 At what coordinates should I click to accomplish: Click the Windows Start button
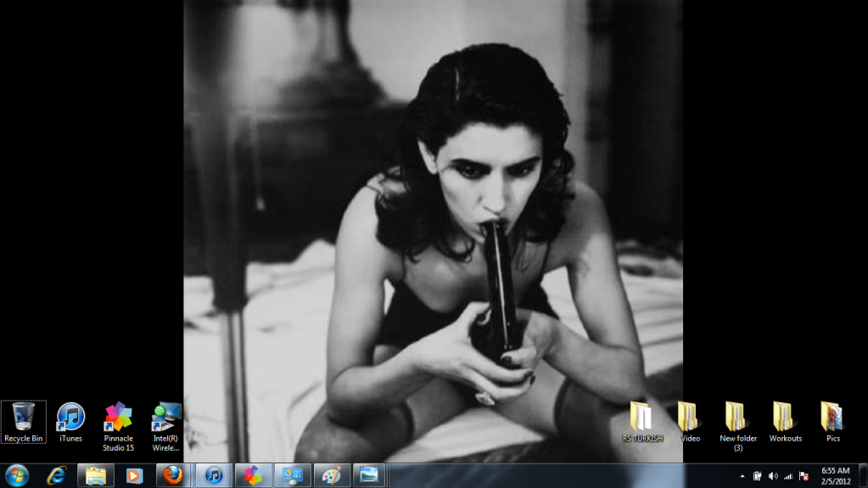tap(17, 475)
